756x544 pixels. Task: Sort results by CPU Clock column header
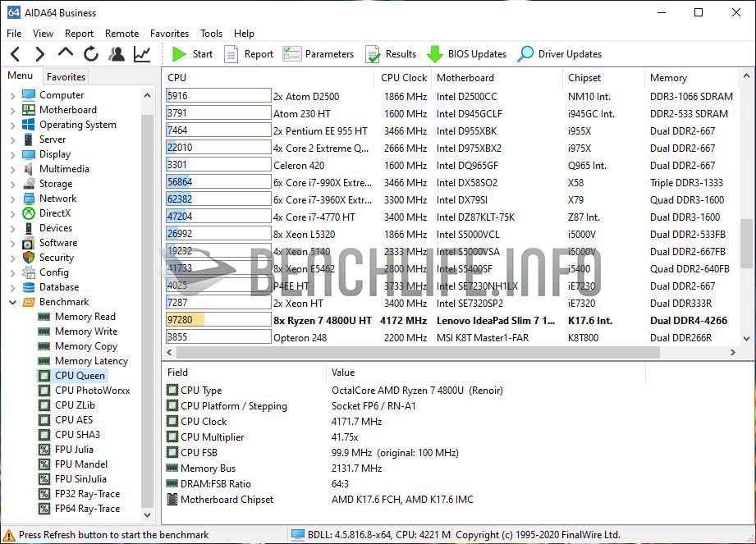click(404, 78)
